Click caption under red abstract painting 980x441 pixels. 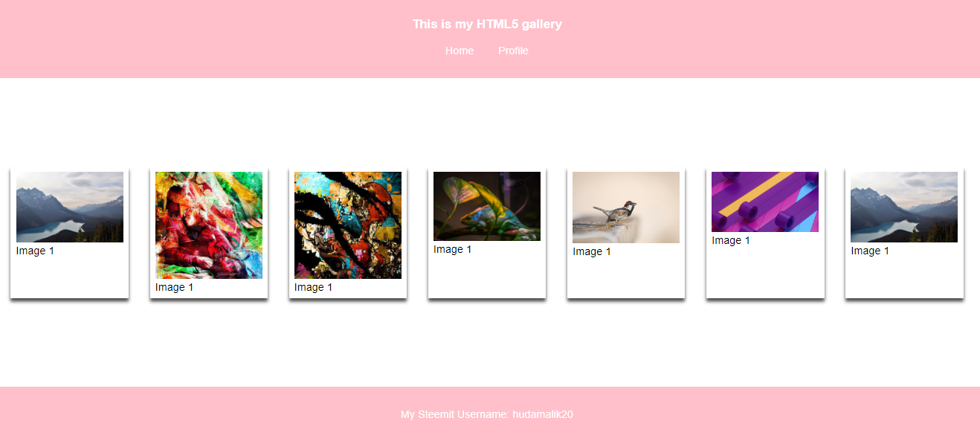[174, 287]
